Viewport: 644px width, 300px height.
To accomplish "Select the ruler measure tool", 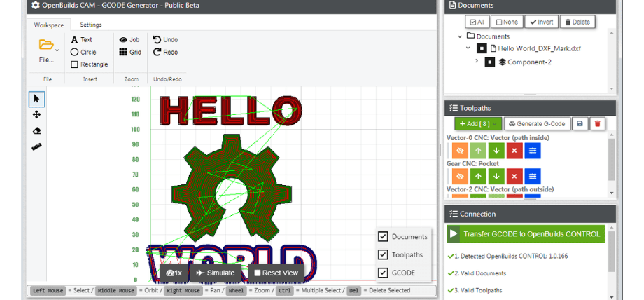I will (36, 147).
